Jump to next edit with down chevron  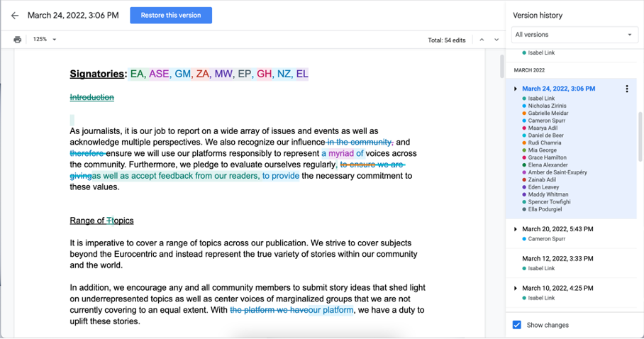(496, 40)
